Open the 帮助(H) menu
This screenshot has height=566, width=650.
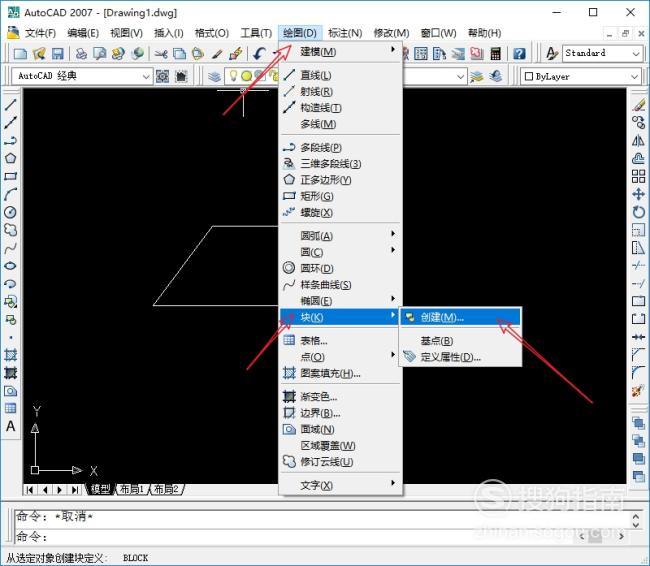[x=484, y=33]
